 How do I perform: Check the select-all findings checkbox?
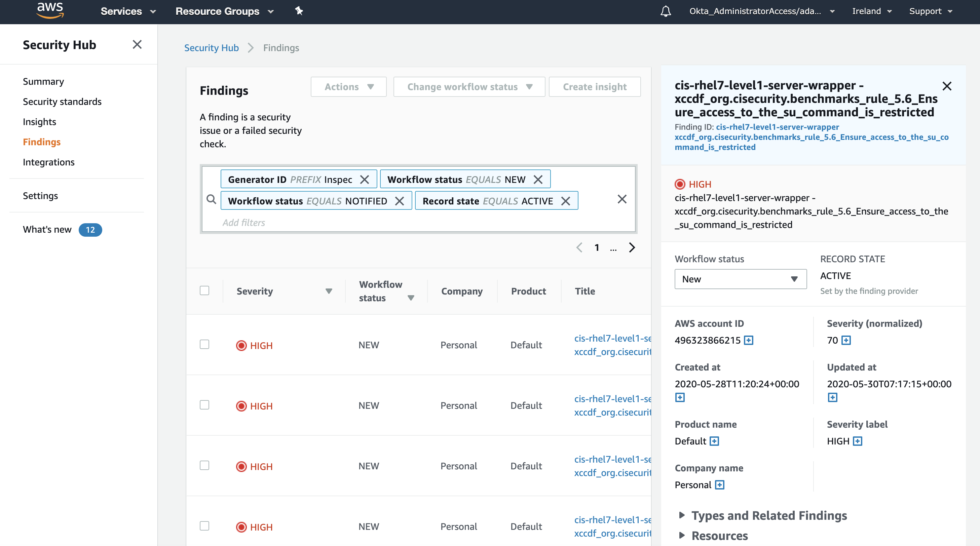coord(204,290)
